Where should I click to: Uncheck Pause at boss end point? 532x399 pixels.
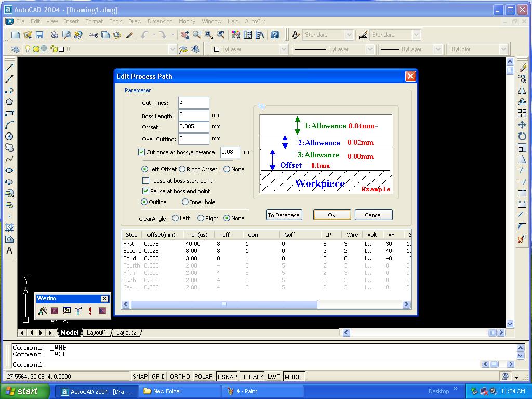[145, 191]
